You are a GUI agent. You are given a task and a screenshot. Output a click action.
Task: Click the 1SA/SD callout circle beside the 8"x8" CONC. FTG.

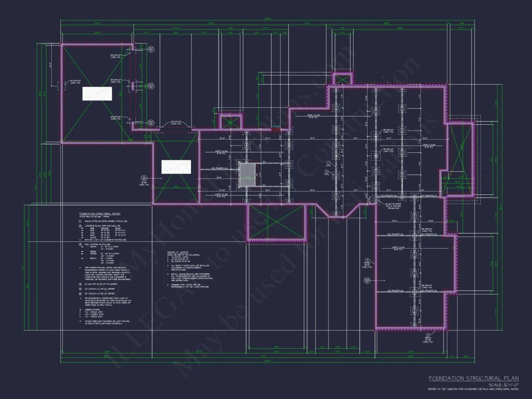[144, 178]
